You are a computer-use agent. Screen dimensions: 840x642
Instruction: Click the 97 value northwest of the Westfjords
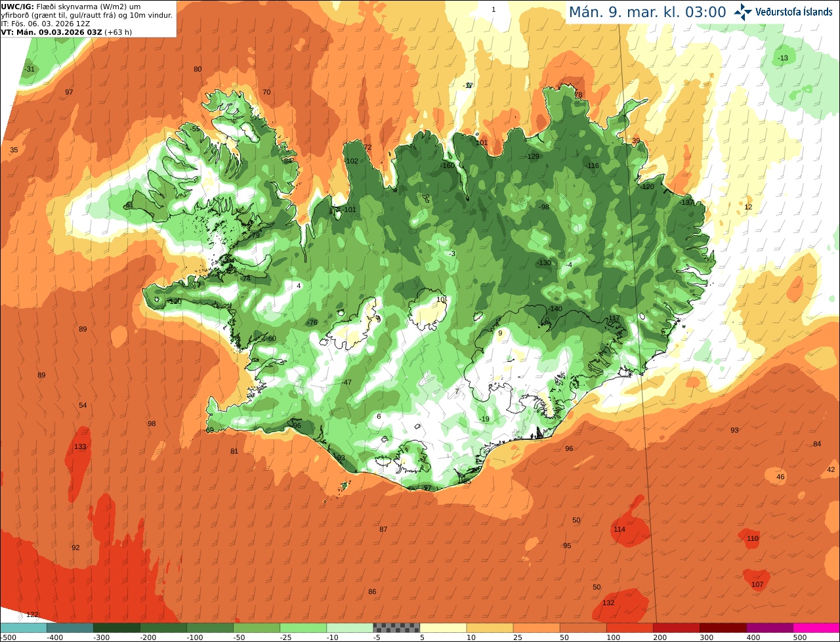(x=69, y=92)
